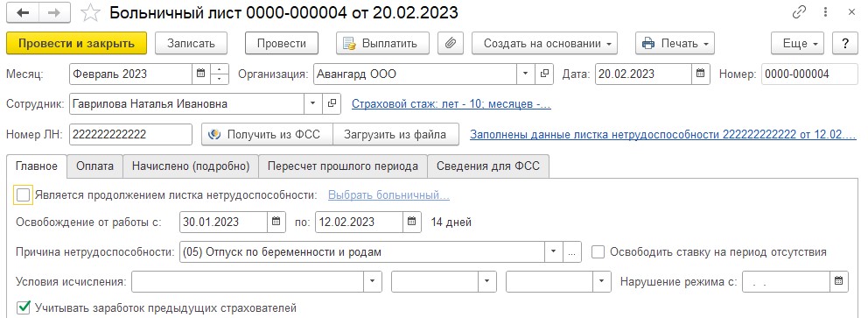Open the Еще dropdown menu

[x=797, y=43]
